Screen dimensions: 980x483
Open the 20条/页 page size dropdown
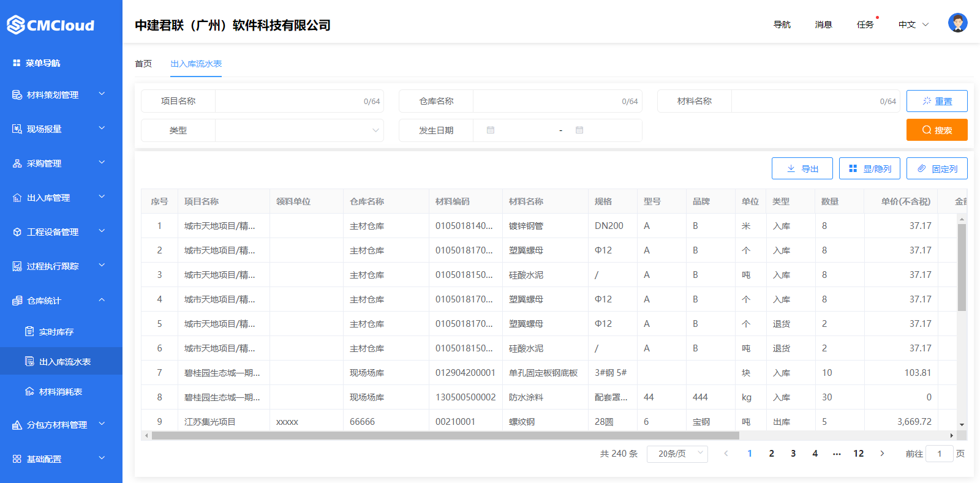677,454
